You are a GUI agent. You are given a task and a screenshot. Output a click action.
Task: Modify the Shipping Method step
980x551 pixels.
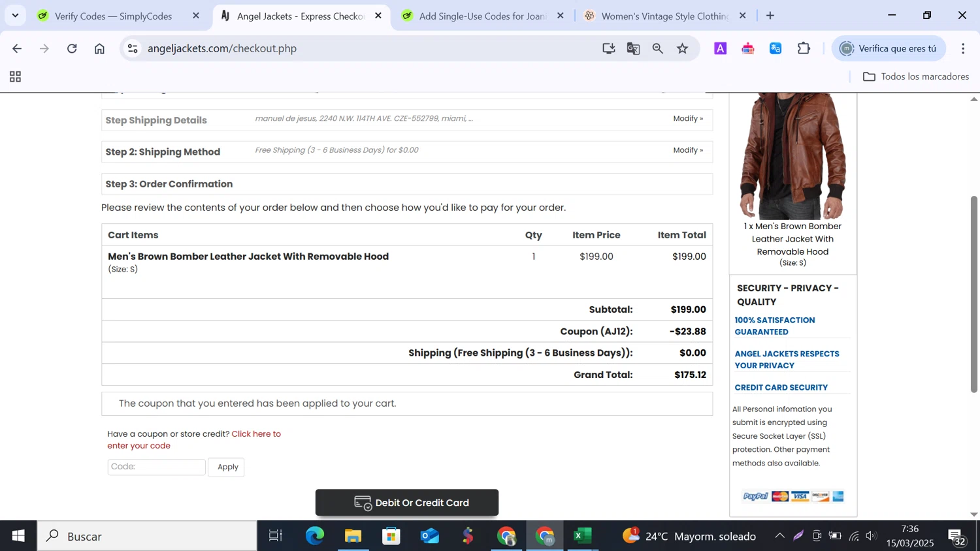[688, 150]
